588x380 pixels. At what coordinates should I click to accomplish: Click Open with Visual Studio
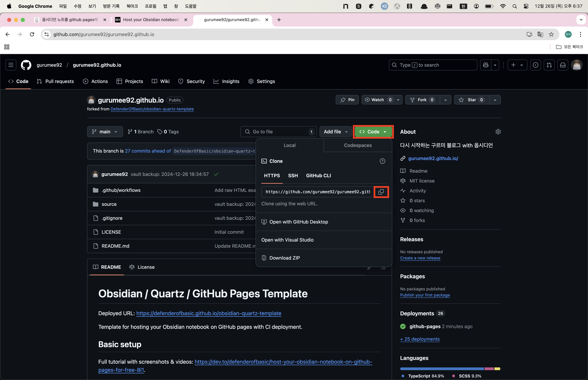(x=324, y=240)
